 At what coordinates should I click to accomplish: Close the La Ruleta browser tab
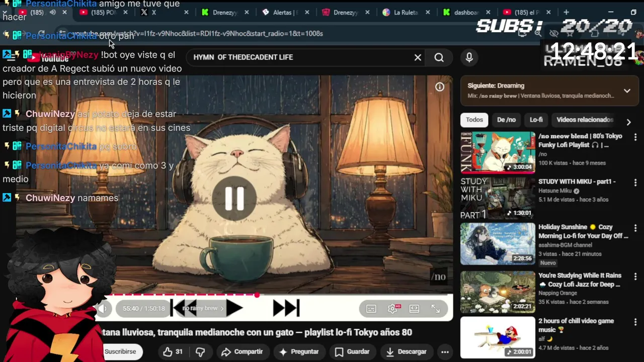(428, 13)
